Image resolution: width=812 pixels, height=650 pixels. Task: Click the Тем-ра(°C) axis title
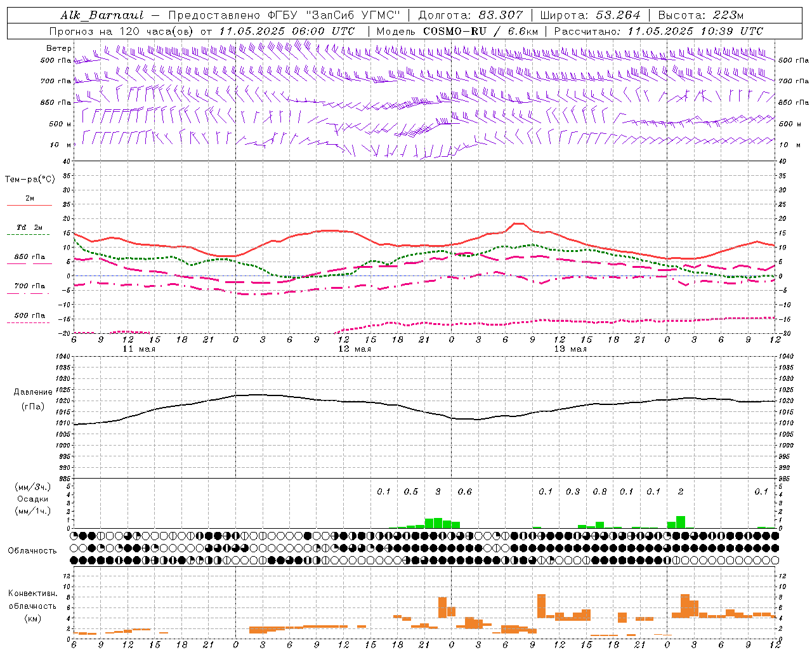30,180
